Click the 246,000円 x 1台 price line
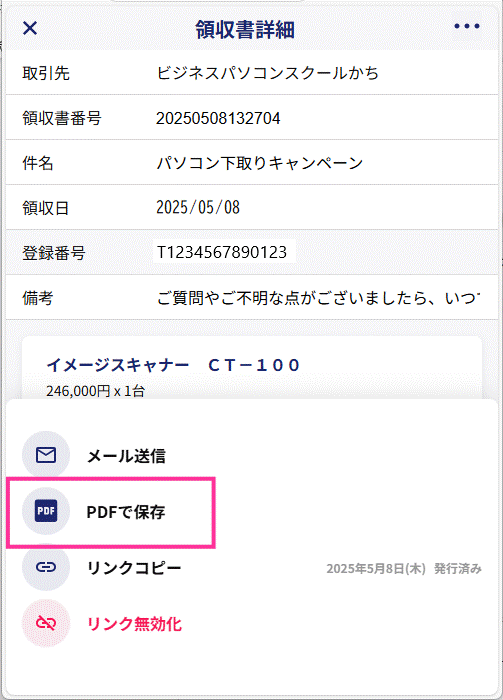 coord(96,391)
